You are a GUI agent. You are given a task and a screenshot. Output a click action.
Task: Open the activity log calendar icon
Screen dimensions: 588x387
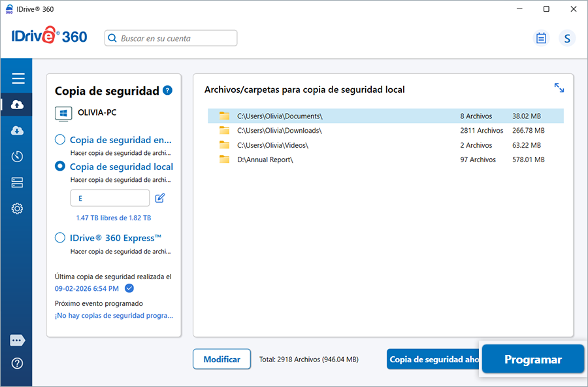pyautogui.click(x=541, y=39)
